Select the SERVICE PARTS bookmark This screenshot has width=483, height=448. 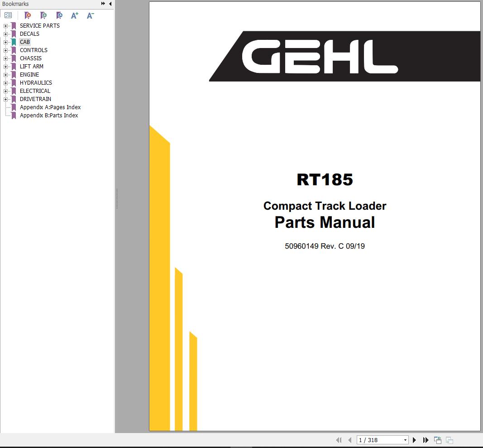(x=40, y=25)
